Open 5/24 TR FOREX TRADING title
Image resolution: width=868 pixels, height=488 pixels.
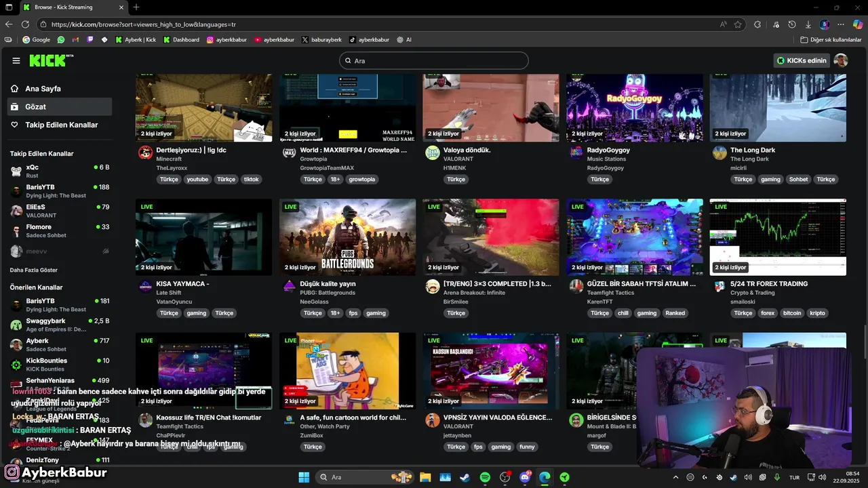[769, 283]
